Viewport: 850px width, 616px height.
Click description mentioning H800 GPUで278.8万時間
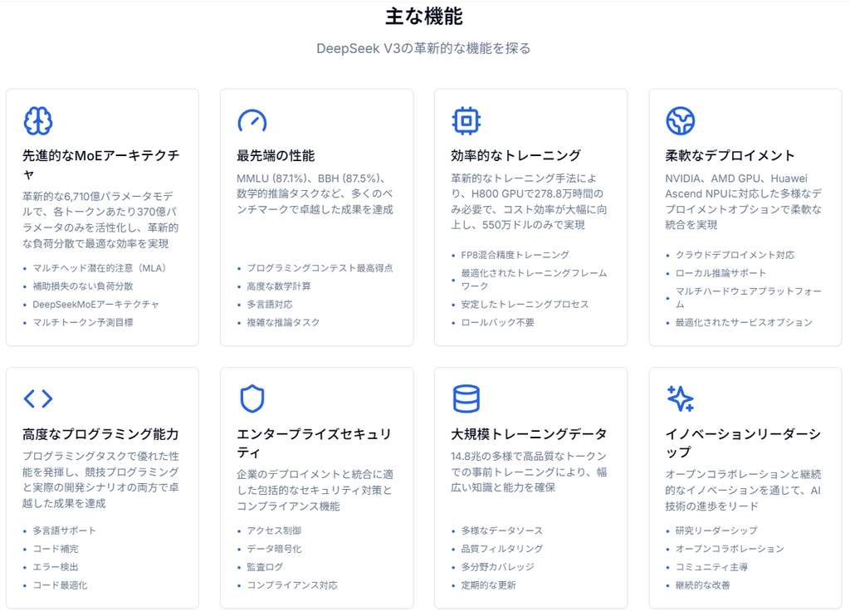point(529,201)
